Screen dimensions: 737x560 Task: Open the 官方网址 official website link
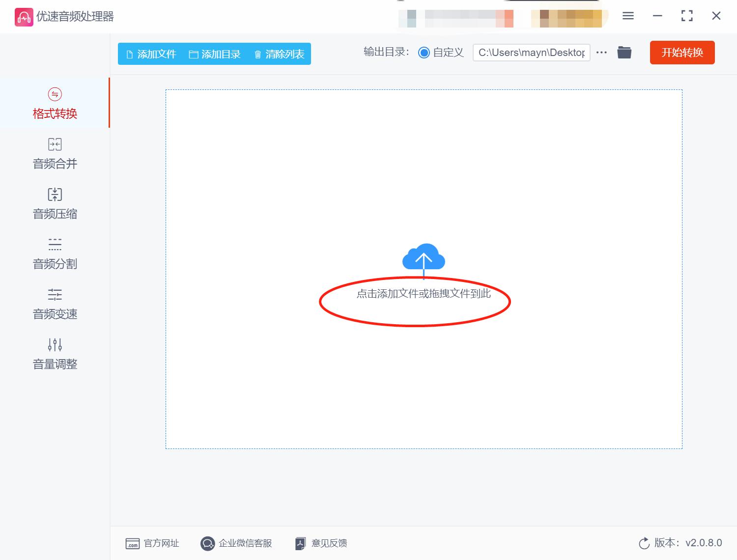click(152, 543)
